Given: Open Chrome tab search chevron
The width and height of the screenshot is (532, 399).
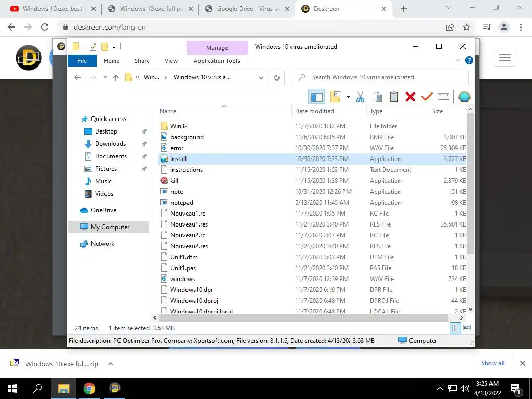Looking at the screenshot, I should (448, 7).
